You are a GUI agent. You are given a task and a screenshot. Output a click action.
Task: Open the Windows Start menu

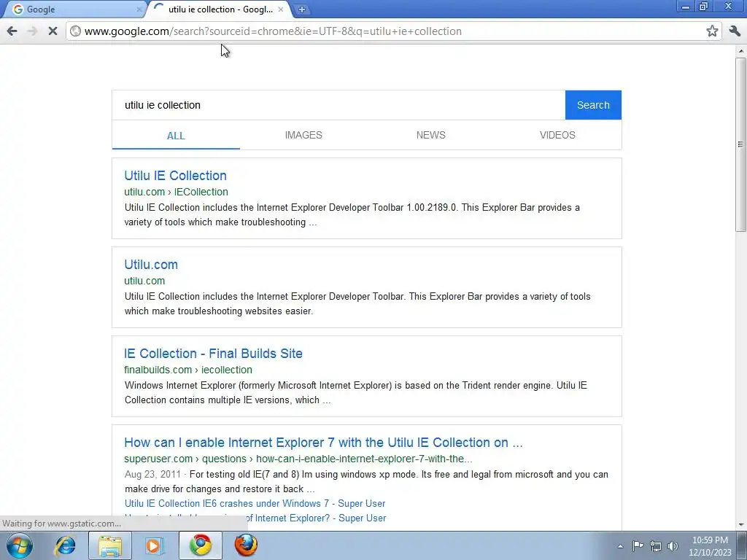tap(20, 545)
